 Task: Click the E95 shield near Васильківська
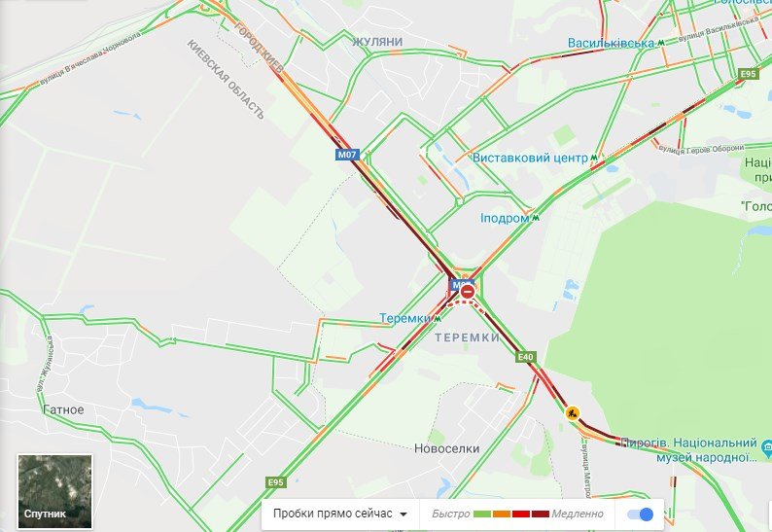click(748, 74)
